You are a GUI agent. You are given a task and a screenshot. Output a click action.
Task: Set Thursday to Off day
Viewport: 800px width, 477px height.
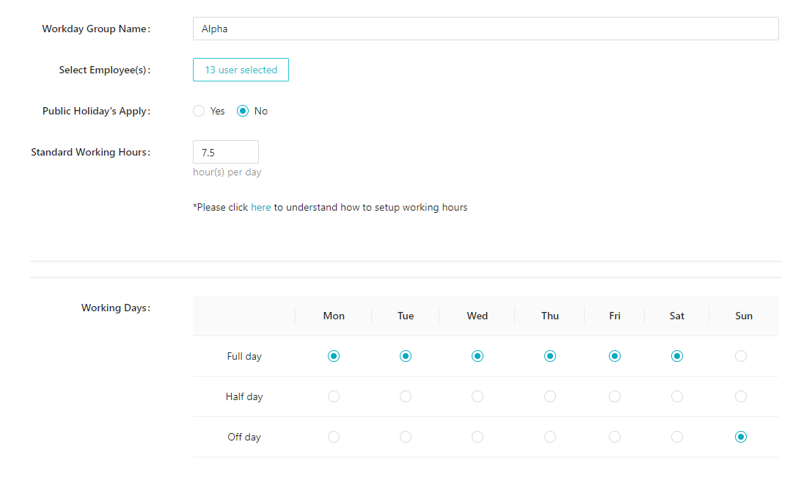(550, 437)
